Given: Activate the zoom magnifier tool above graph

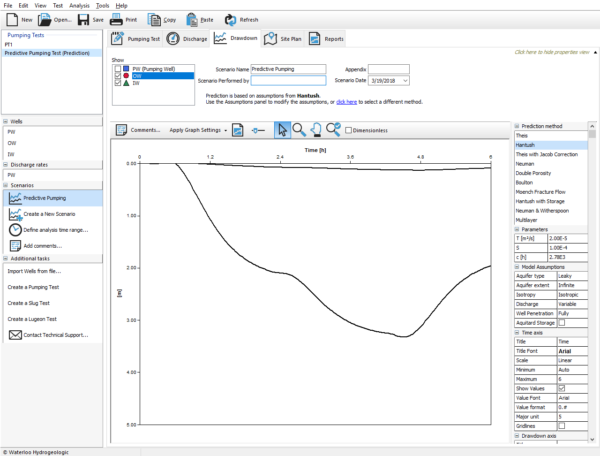Looking at the screenshot, I should pos(299,130).
